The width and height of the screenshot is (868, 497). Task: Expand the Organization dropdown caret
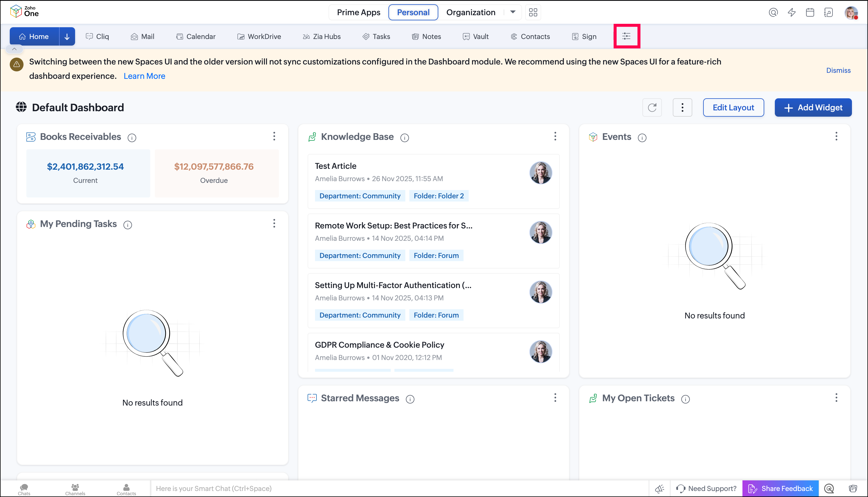513,12
